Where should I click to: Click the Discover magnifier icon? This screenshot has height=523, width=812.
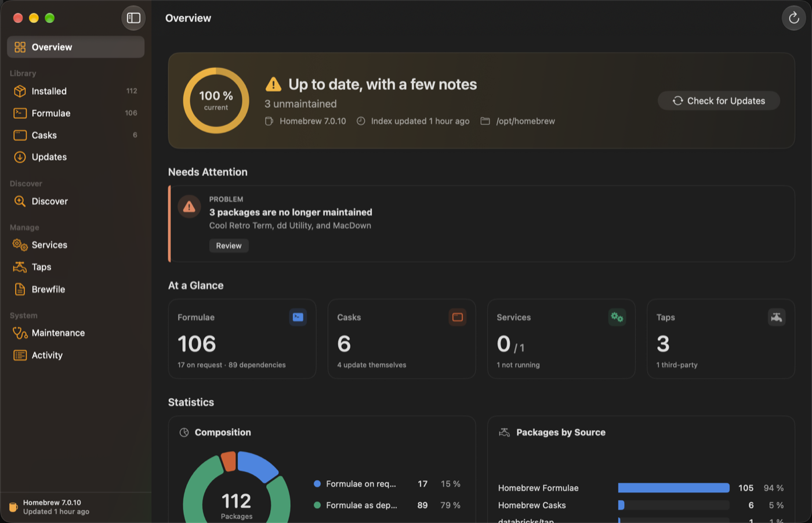(x=20, y=201)
